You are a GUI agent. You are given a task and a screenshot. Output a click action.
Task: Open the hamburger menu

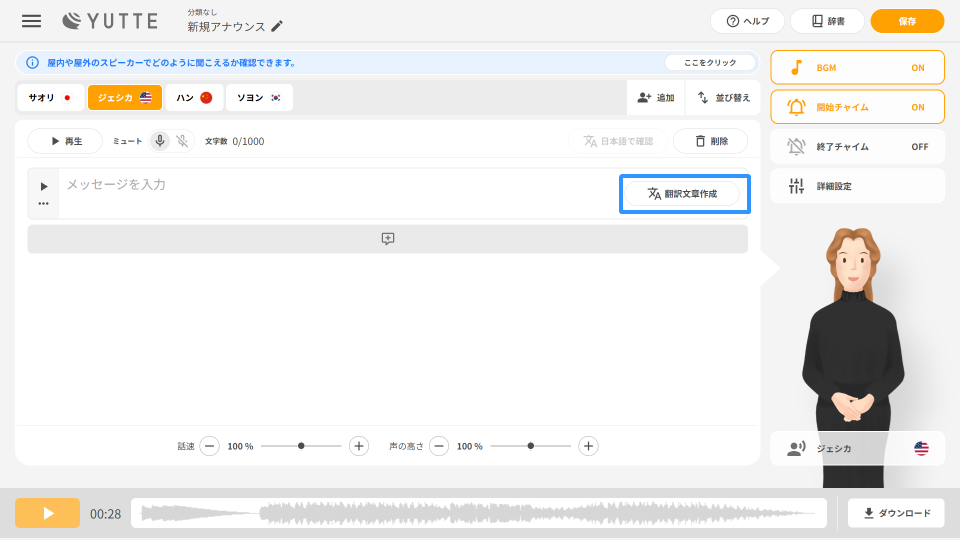coord(32,21)
